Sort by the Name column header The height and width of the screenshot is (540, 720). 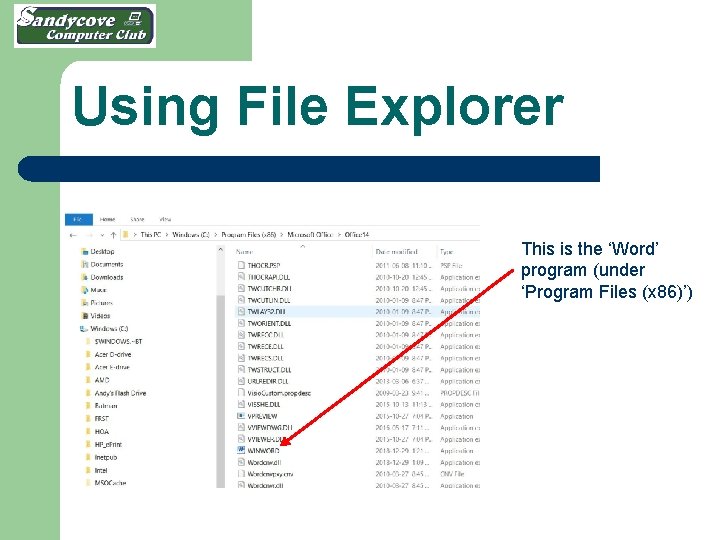pyautogui.click(x=244, y=252)
